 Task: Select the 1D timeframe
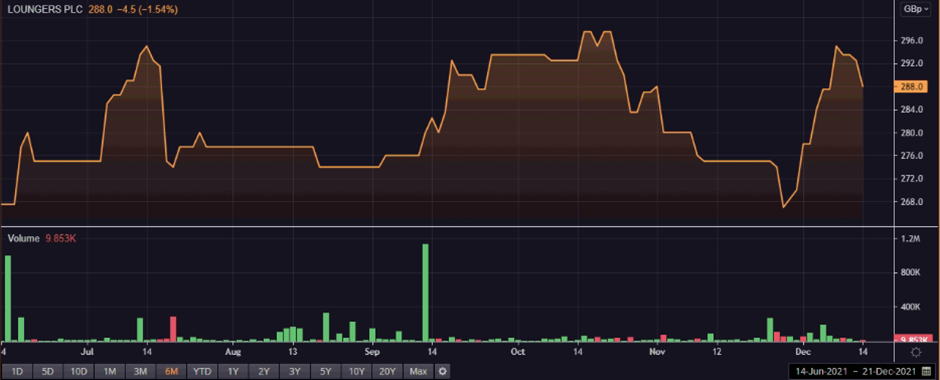coord(17,372)
